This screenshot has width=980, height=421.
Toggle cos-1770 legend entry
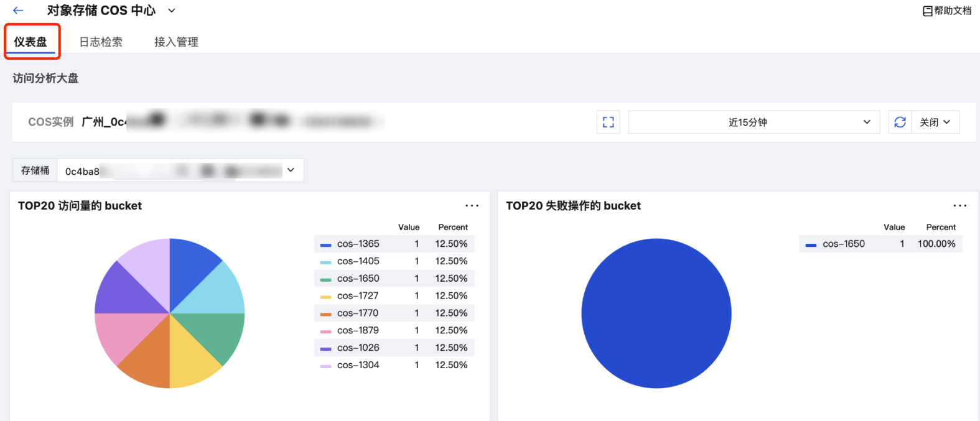(358, 313)
